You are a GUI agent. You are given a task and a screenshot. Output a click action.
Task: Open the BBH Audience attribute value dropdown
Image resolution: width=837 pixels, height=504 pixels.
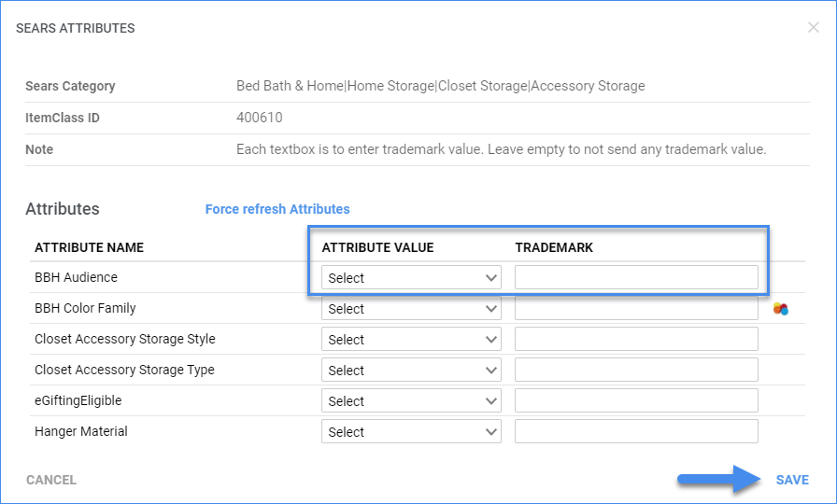point(411,277)
